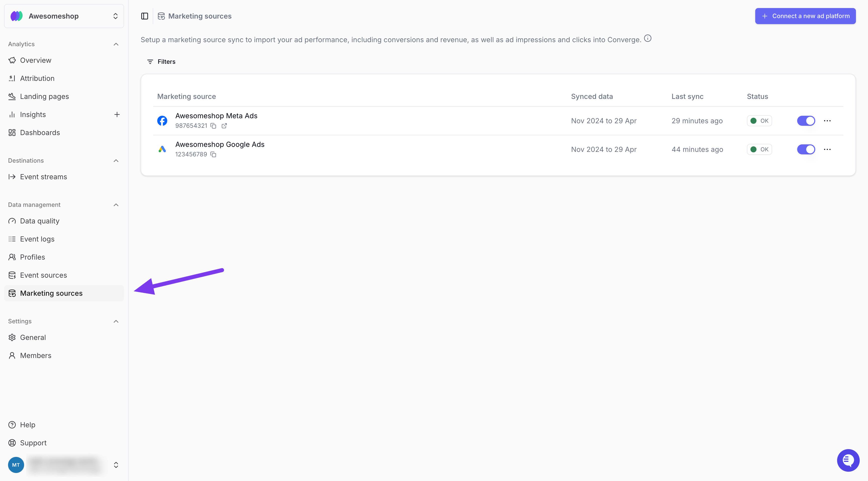View Profiles page
Viewport: 868px width, 481px height.
tap(64, 257)
